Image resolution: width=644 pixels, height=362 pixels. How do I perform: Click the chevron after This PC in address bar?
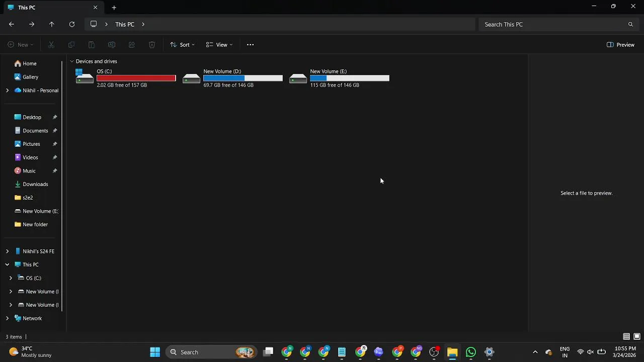(x=143, y=24)
